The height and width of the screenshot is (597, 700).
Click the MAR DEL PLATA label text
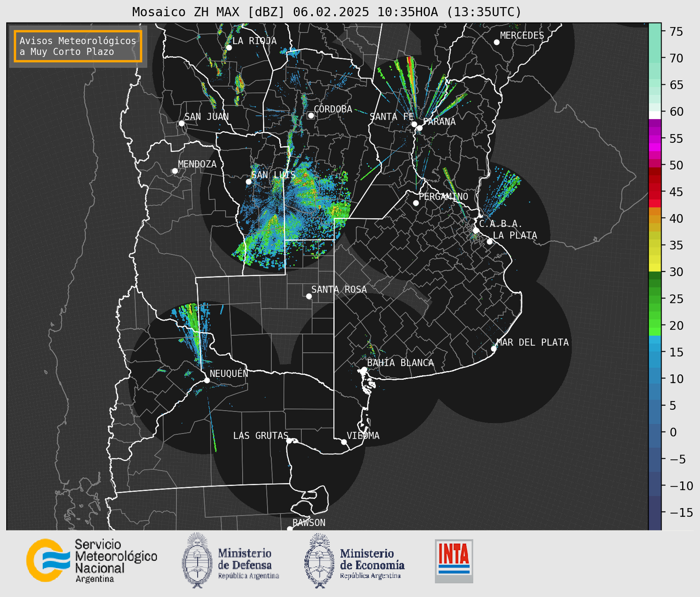pyautogui.click(x=533, y=343)
